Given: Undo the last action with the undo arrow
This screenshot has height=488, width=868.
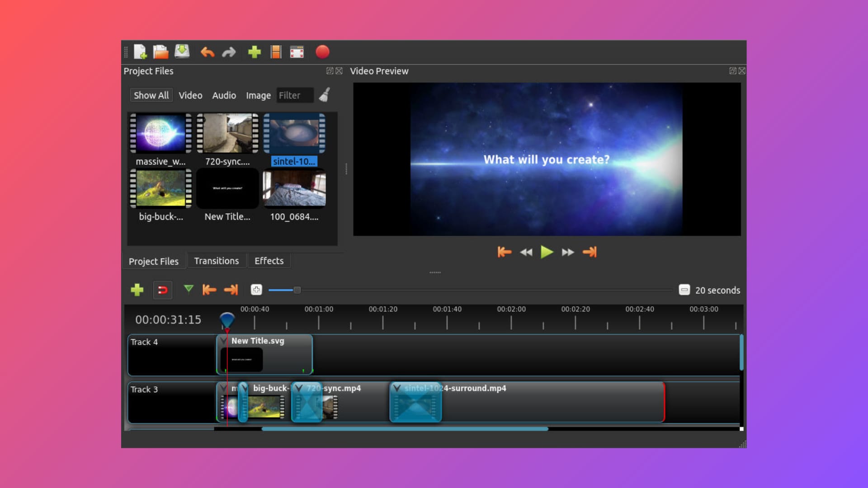Looking at the screenshot, I should click(x=208, y=52).
